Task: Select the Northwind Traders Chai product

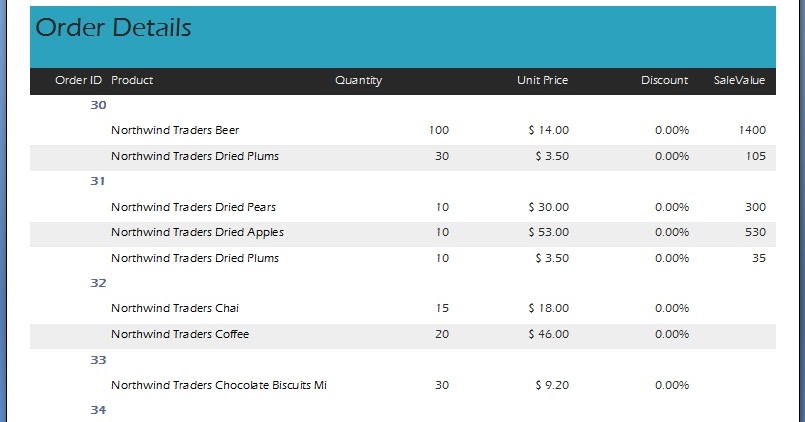Action: [175, 308]
